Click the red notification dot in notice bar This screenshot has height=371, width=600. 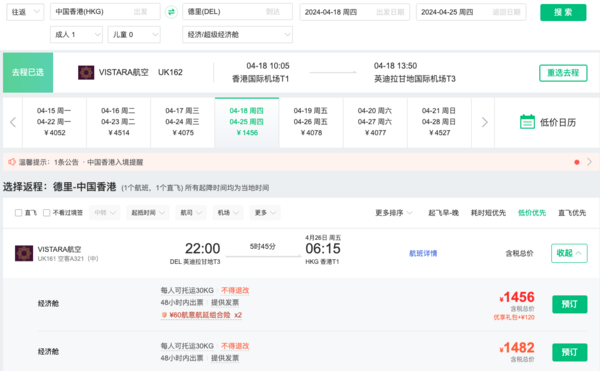pos(577,162)
